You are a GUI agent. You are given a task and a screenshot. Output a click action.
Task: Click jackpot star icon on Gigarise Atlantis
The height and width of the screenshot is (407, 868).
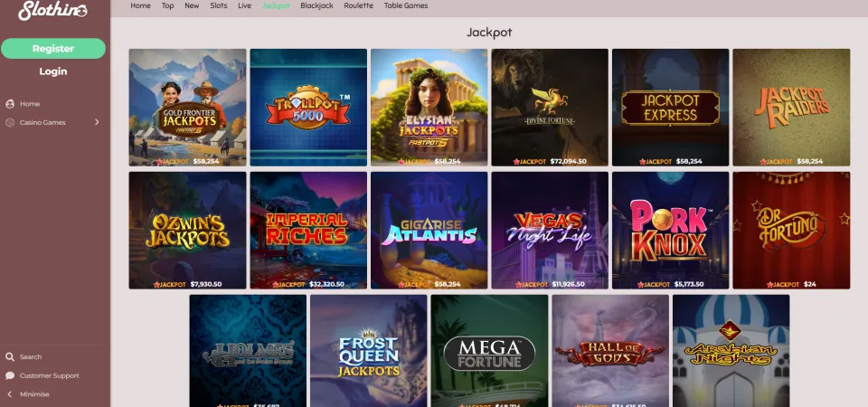401,285
